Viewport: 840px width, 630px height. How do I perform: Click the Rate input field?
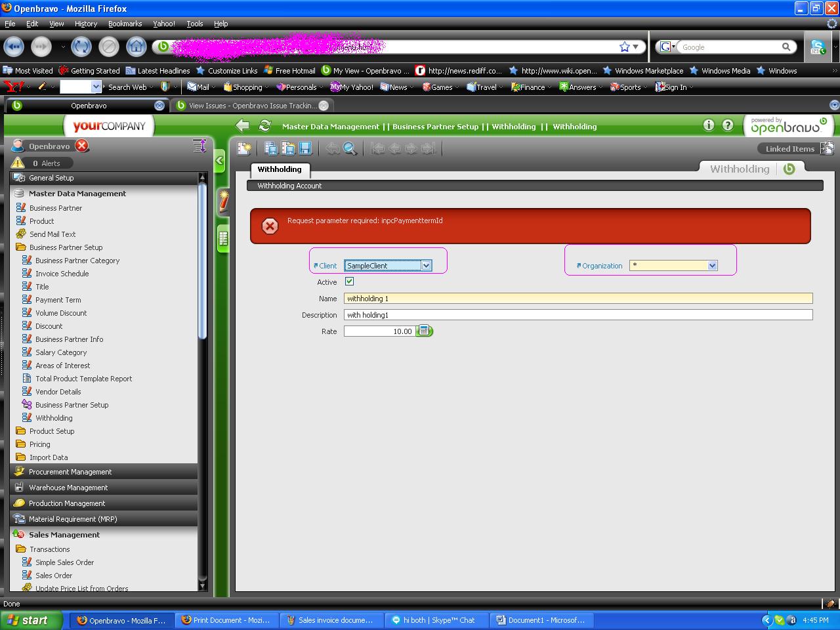click(x=380, y=331)
